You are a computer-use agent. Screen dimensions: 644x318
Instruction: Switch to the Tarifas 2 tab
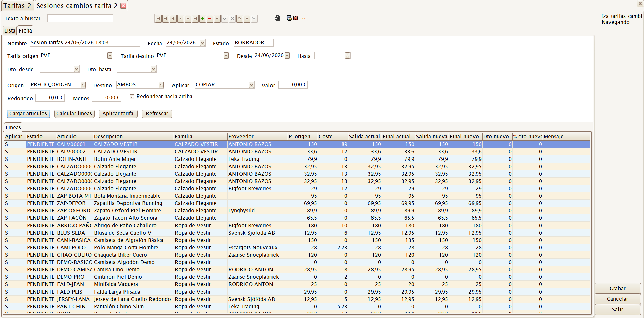click(17, 6)
